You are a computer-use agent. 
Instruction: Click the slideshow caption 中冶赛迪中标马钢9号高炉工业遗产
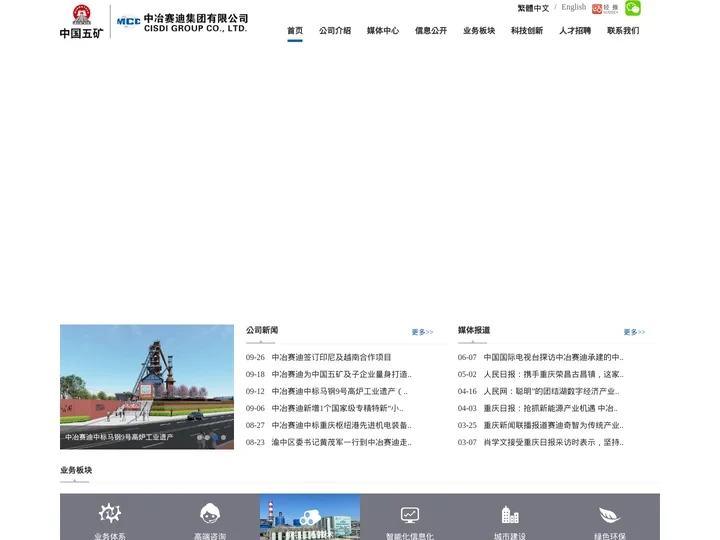(x=119, y=437)
